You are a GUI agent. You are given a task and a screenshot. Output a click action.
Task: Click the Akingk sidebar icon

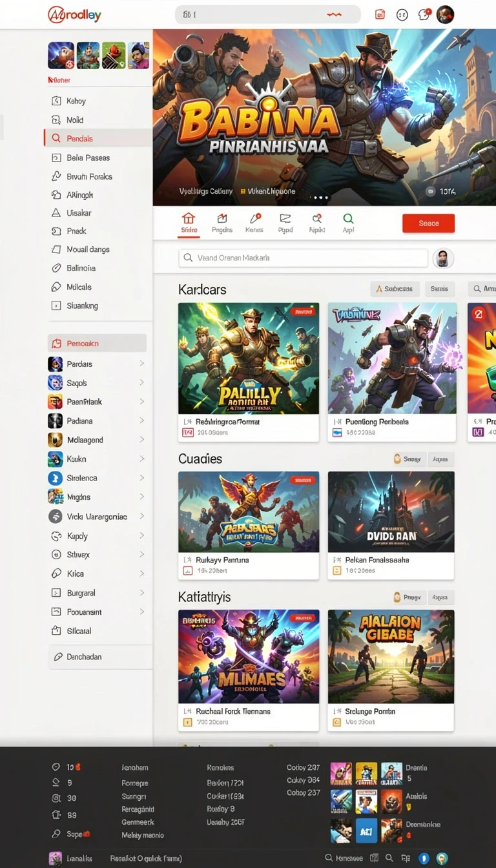point(56,194)
